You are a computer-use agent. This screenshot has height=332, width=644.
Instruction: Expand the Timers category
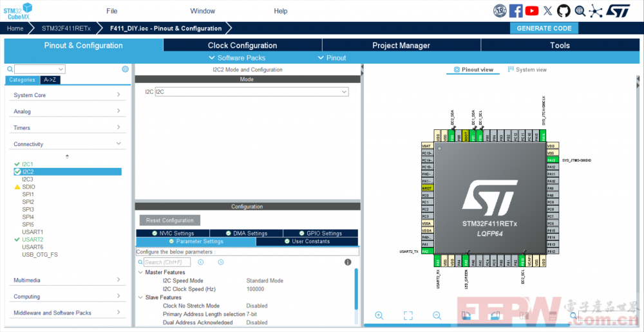pos(68,127)
